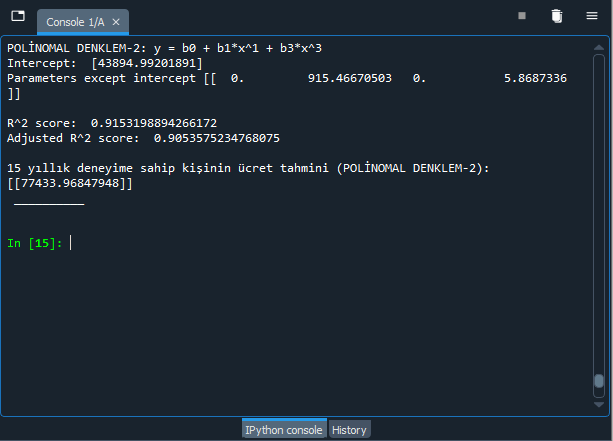Click the console scrollbar thumb
613x441 pixels.
(599, 381)
